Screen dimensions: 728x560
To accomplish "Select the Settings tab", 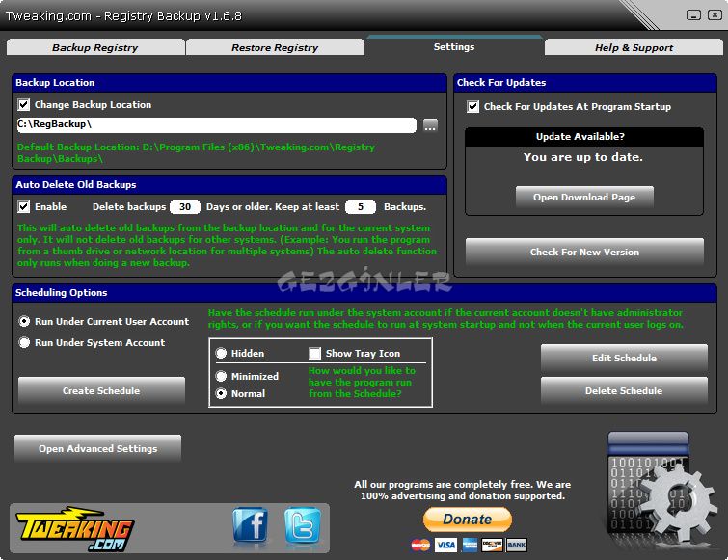I will coord(454,46).
